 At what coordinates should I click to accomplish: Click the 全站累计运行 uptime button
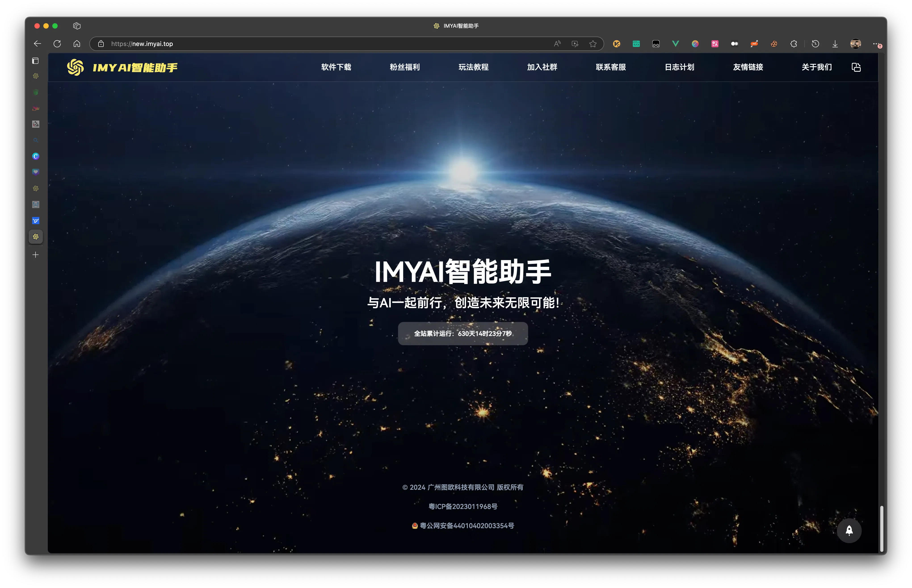[x=463, y=333]
